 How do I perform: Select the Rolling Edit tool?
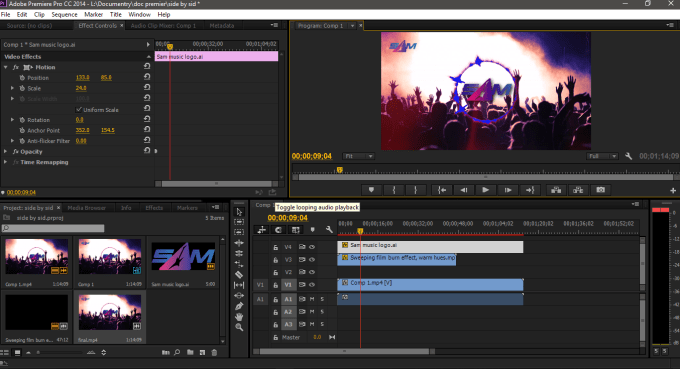(x=239, y=253)
